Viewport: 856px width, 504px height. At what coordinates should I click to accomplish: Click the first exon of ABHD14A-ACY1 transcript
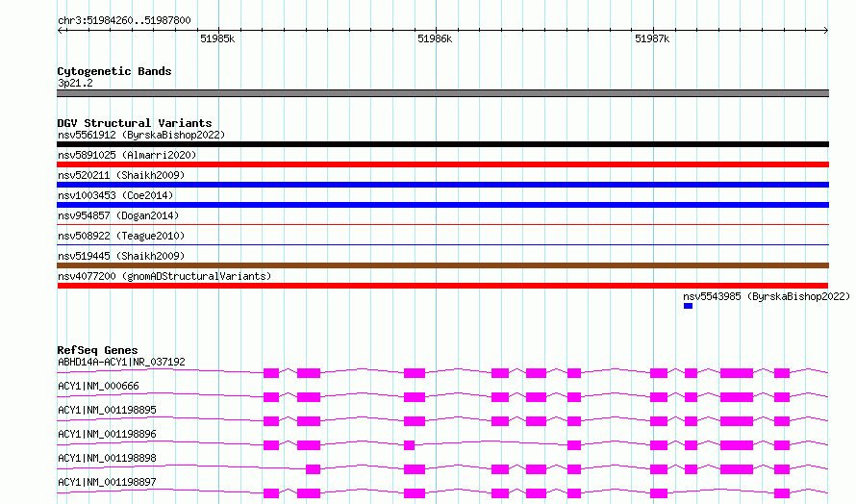(271, 373)
